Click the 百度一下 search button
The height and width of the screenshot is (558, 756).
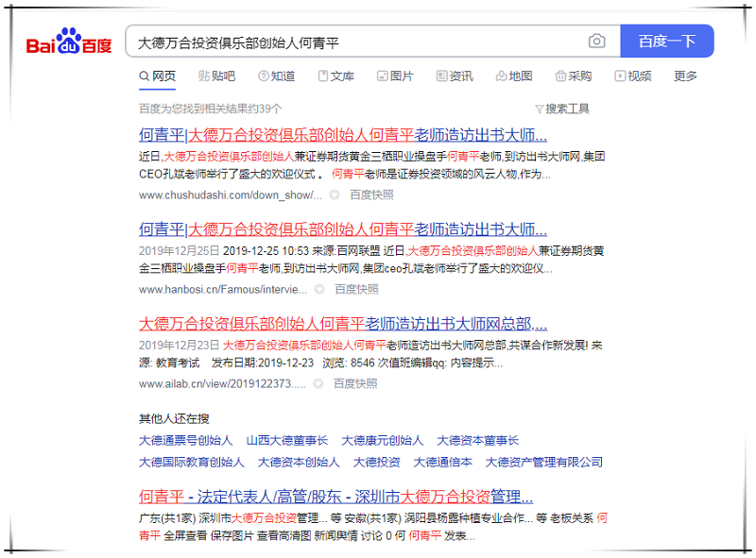point(666,42)
